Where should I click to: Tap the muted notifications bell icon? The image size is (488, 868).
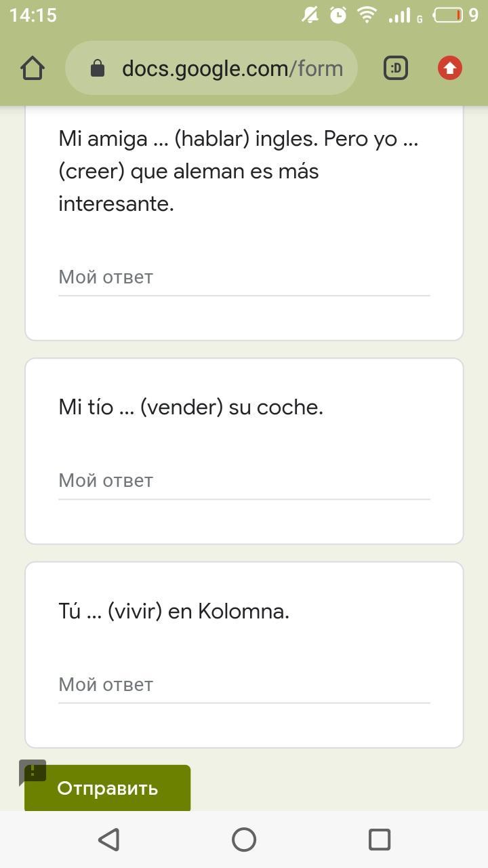pos(310,15)
